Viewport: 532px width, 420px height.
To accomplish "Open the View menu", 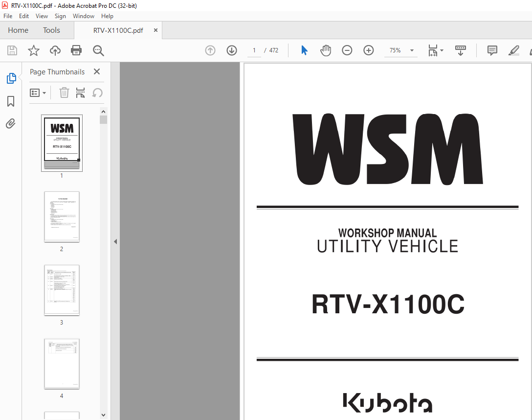I will point(42,16).
